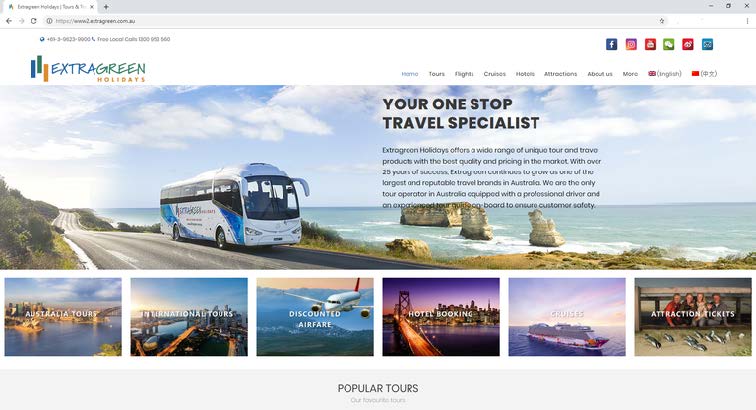Select English language option
Viewport: 756px width, 410px height.
[x=664, y=74]
